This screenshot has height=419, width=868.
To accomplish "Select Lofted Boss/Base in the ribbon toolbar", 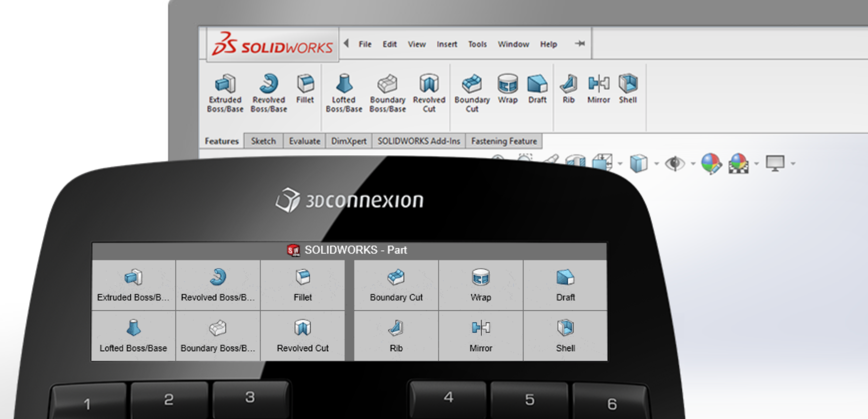I will click(x=344, y=93).
